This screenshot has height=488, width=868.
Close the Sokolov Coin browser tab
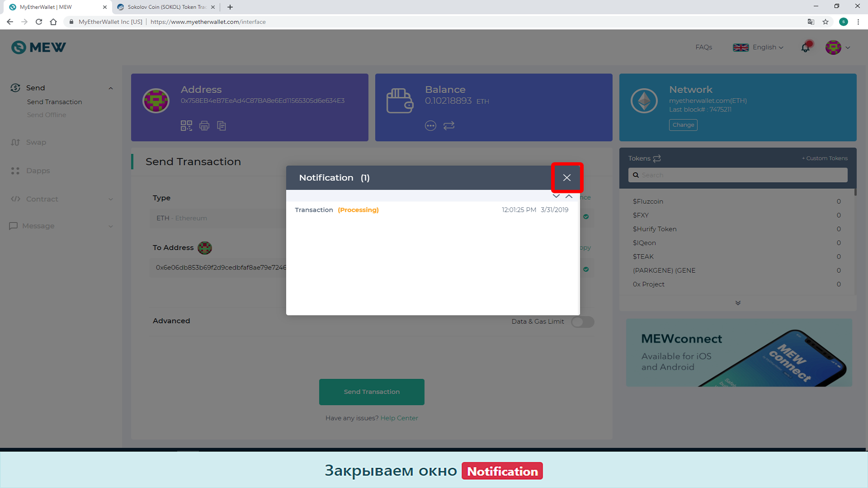pyautogui.click(x=213, y=7)
